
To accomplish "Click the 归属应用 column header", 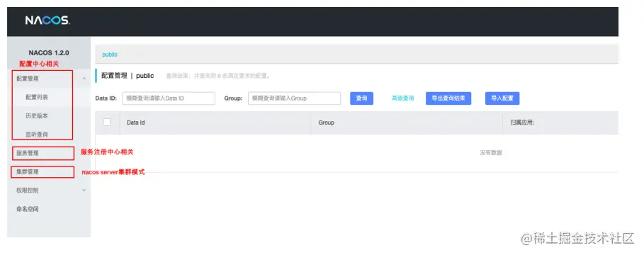I will point(522,123).
